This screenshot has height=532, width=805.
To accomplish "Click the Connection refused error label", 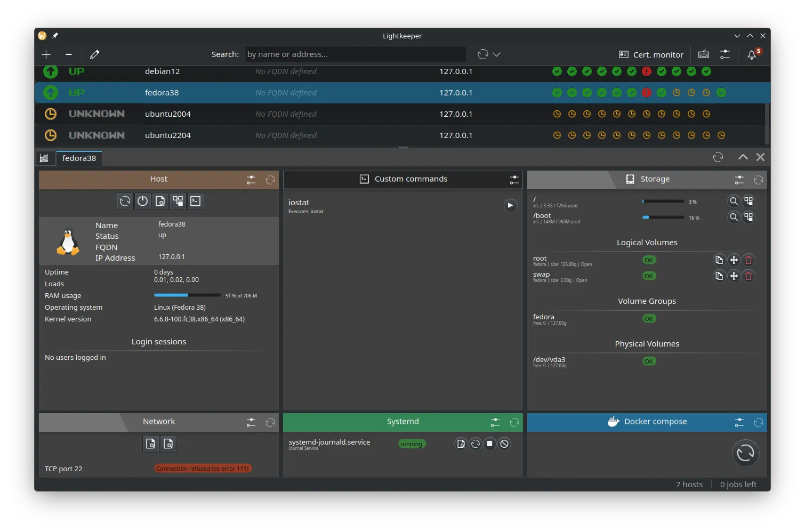I will coord(203,469).
